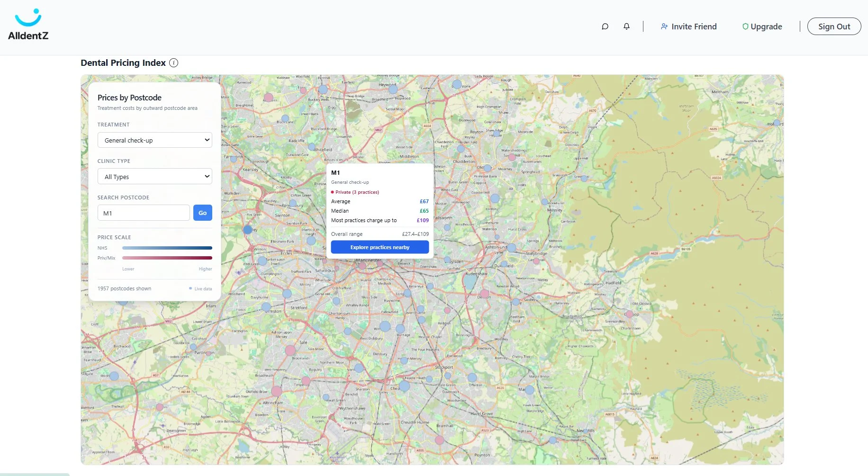Select the blue marker at Whitefield
This screenshot has width=868, height=476.
click(312, 147)
